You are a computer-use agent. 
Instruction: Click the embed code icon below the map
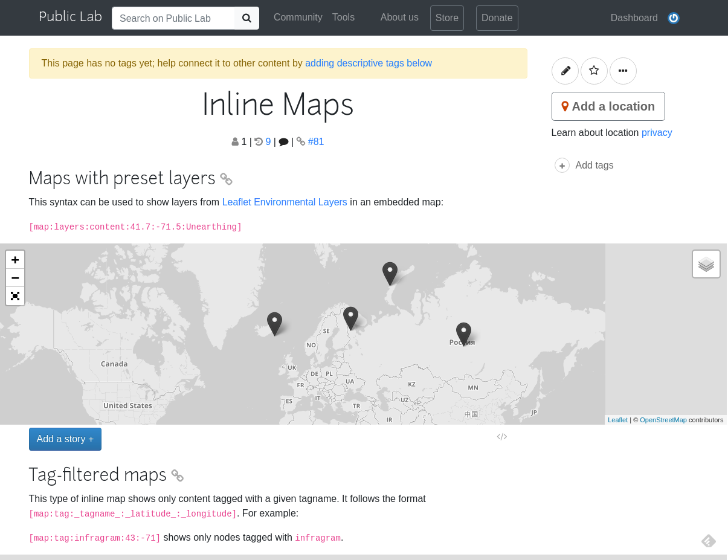tap(501, 436)
